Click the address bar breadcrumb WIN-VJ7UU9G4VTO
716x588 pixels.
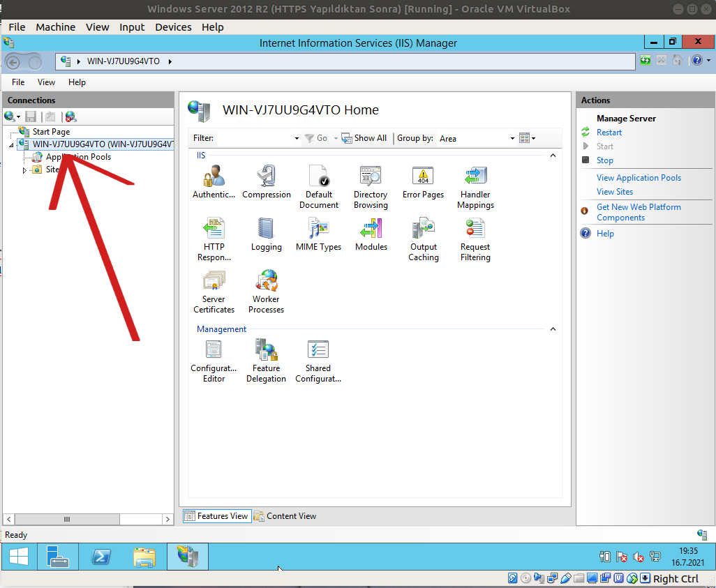124,61
